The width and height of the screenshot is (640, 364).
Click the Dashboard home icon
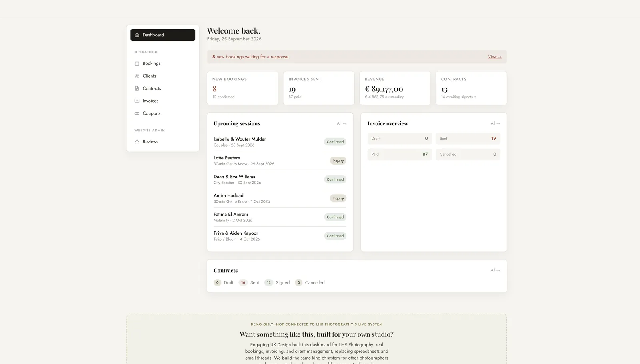coord(137,35)
